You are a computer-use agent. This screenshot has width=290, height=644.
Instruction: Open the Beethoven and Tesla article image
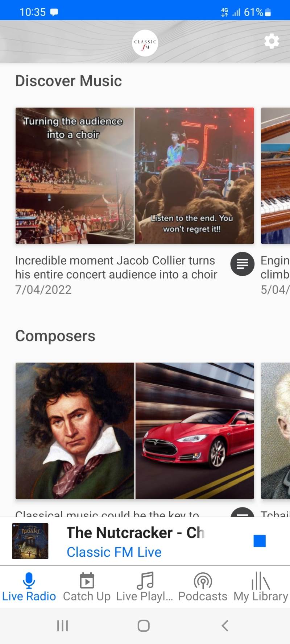134,431
